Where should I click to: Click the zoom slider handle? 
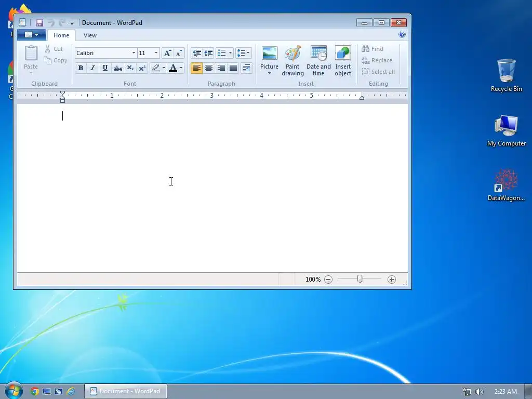tap(360, 279)
